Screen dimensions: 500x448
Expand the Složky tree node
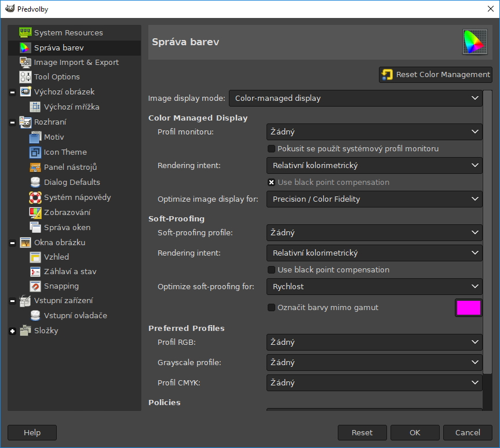coord(13,331)
